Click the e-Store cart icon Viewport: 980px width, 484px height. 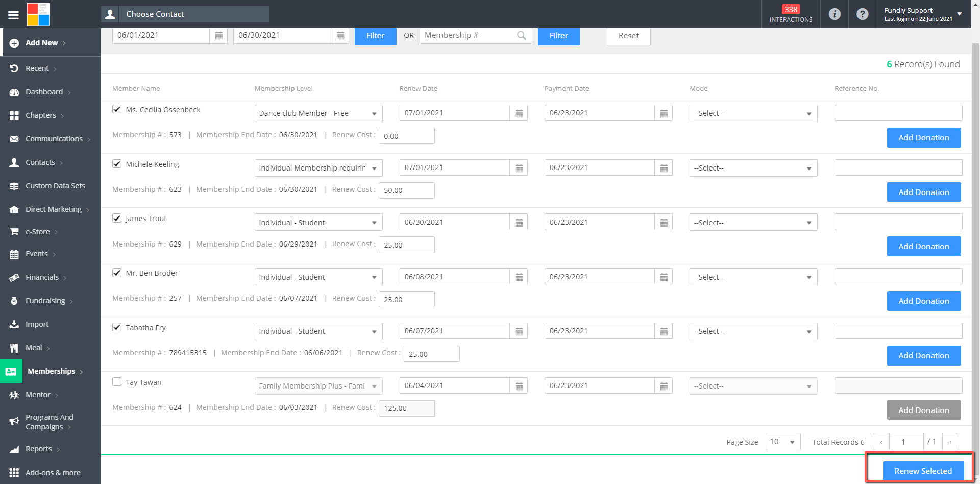[14, 232]
